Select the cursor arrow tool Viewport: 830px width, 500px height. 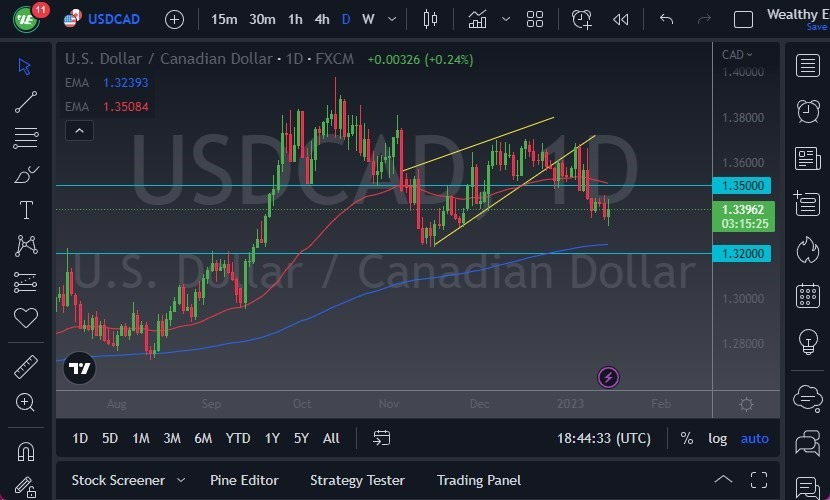click(x=24, y=67)
